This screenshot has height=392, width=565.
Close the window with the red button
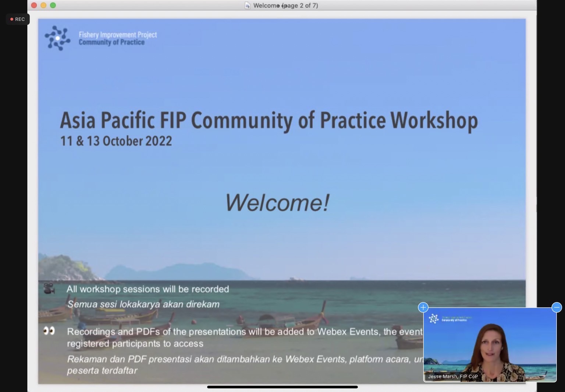34,5
